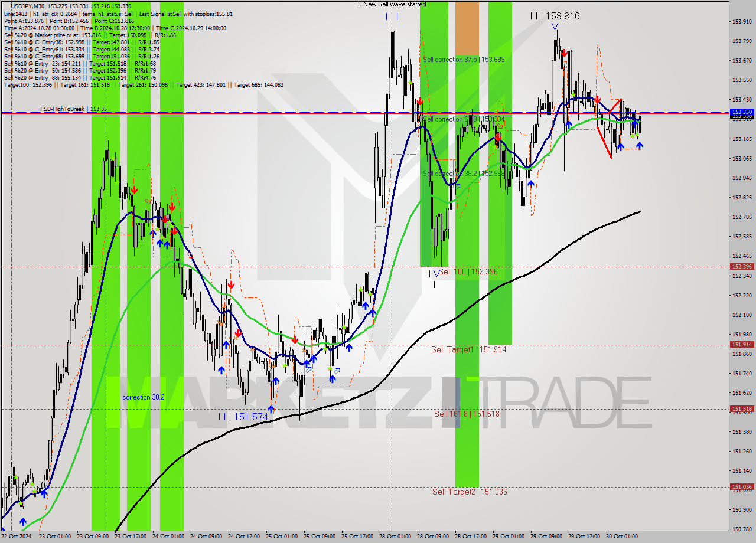Select the 'Sell correction 38.2 | 152.93' label

[464, 174]
